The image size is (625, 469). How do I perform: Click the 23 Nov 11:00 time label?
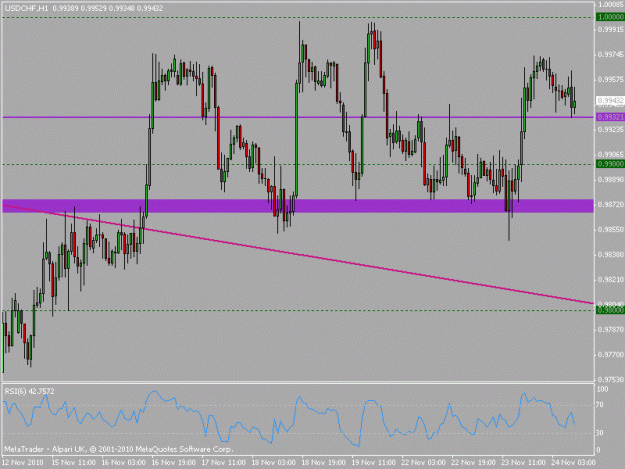click(x=523, y=462)
